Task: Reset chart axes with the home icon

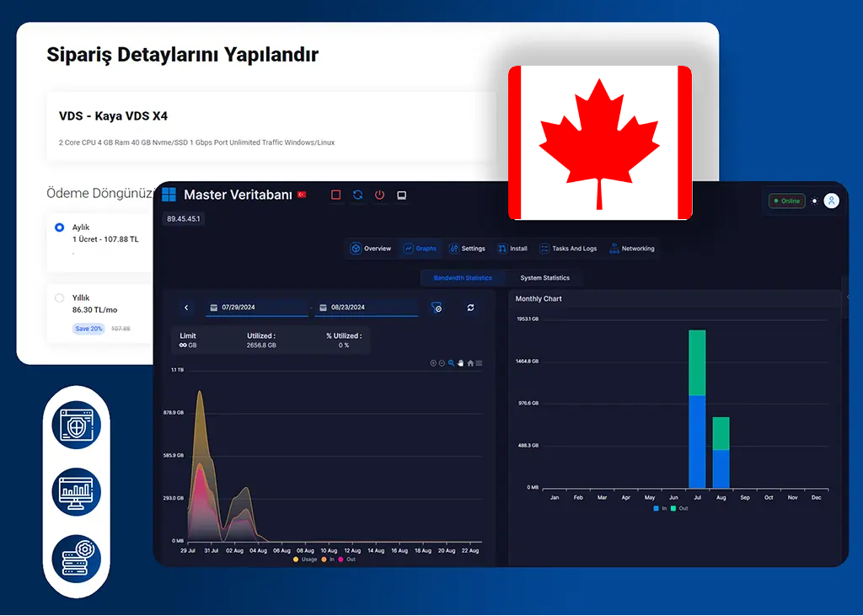Action: pyautogui.click(x=470, y=363)
